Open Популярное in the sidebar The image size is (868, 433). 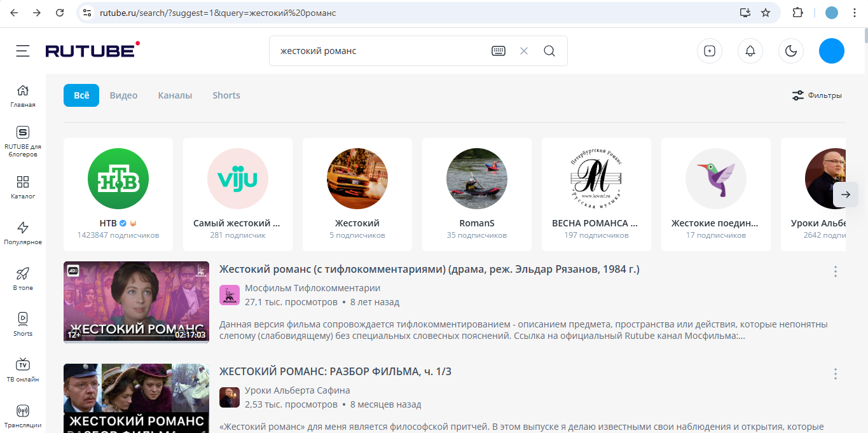click(23, 233)
